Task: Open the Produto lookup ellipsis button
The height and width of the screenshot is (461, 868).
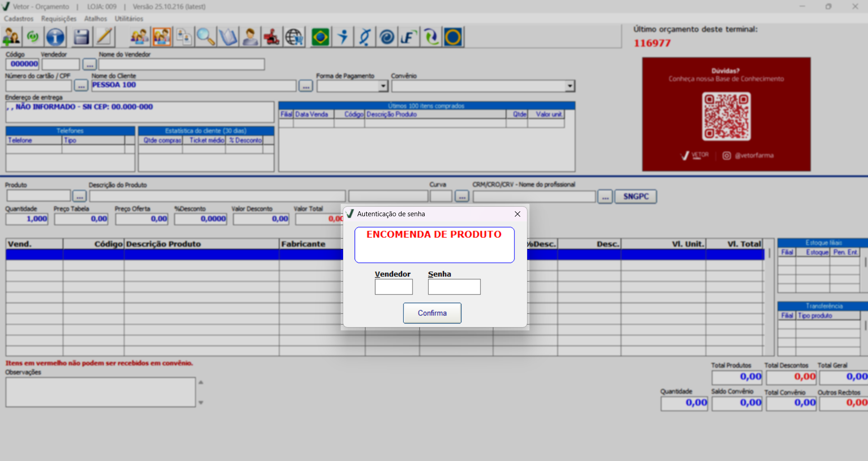Action: (x=79, y=196)
